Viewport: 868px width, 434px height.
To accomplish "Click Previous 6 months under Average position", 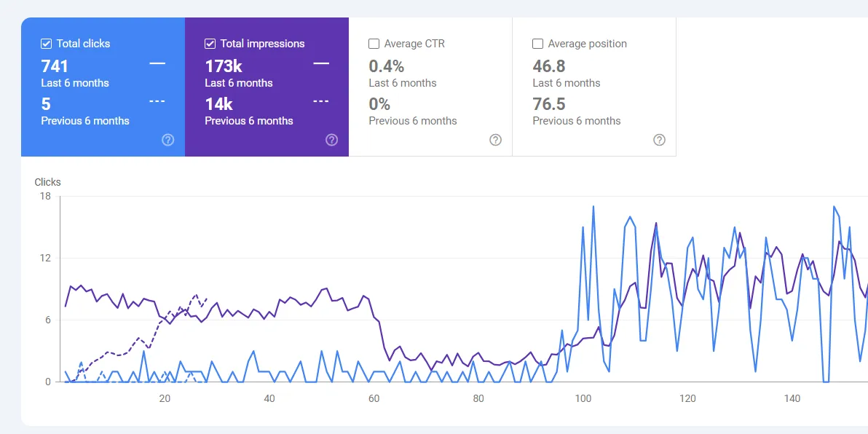I will [x=577, y=121].
